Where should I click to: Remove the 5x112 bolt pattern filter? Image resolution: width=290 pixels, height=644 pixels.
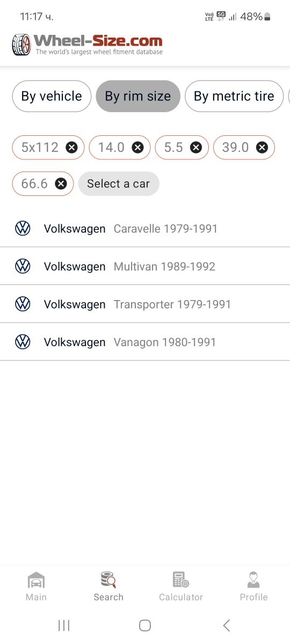[x=71, y=148]
